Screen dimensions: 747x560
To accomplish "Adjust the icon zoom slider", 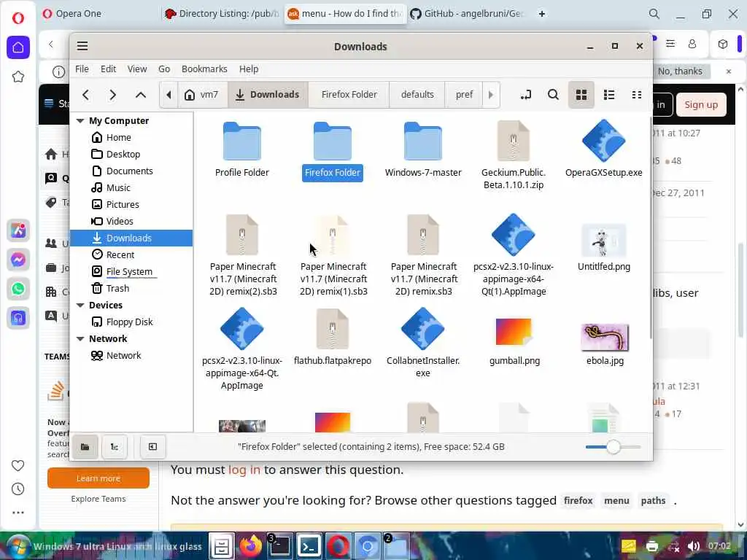I will point(613,447).
